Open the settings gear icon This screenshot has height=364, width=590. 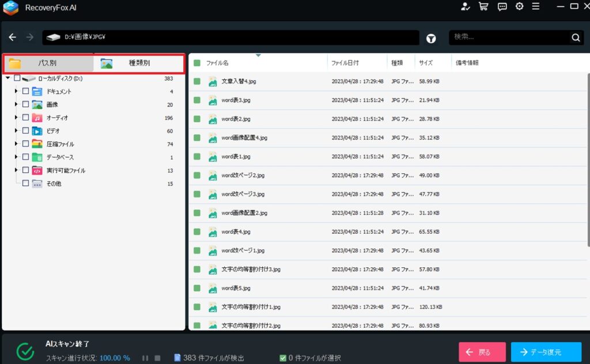click(519, 6)
